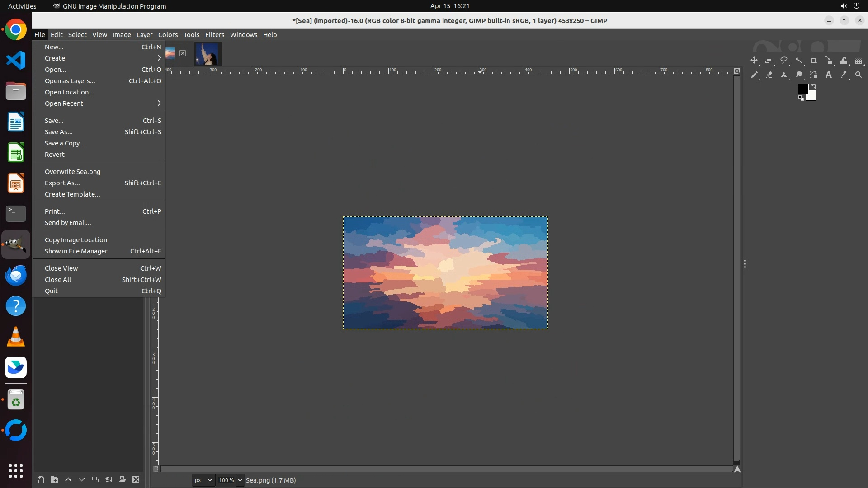Toggle zoom-on-resize button at ruler corner
The height and width of the screenshot is (488, 868).
coord(737,71)
